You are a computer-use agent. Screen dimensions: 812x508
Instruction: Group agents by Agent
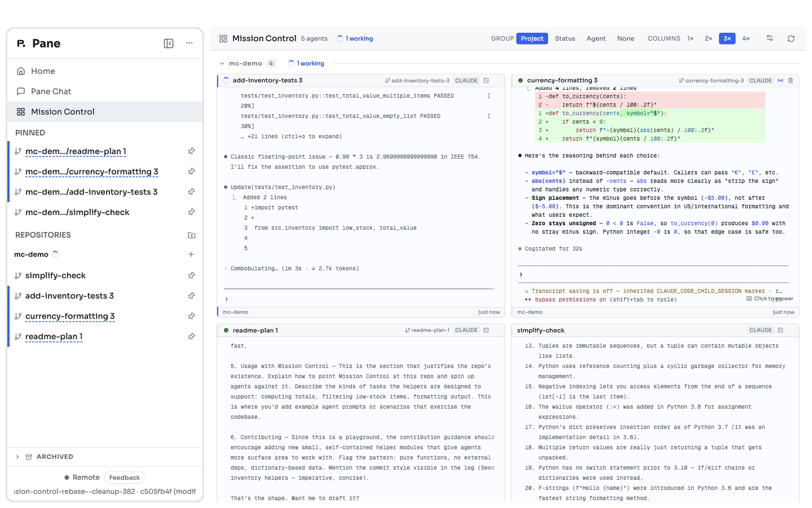[x=596, y=38]
